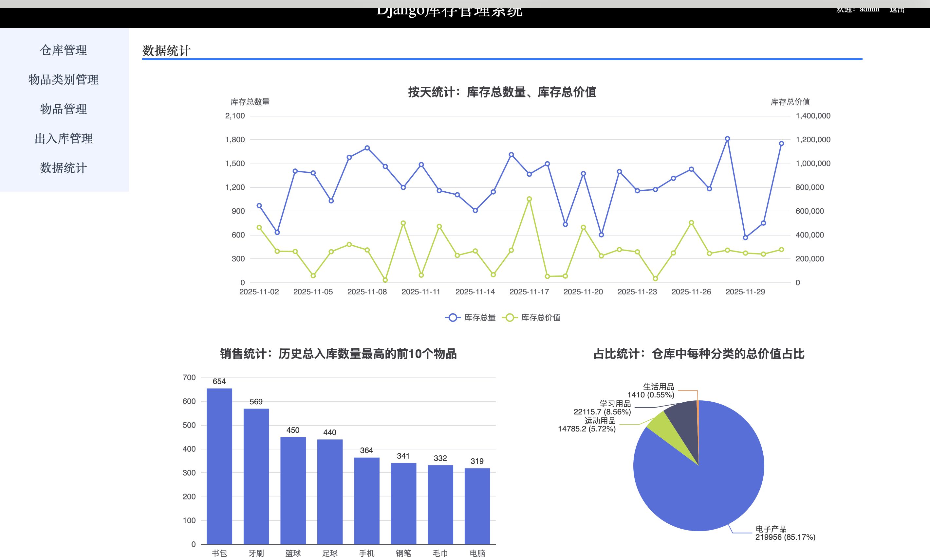Go to 物品管理 in the sidebar

[x=64, y=109]
